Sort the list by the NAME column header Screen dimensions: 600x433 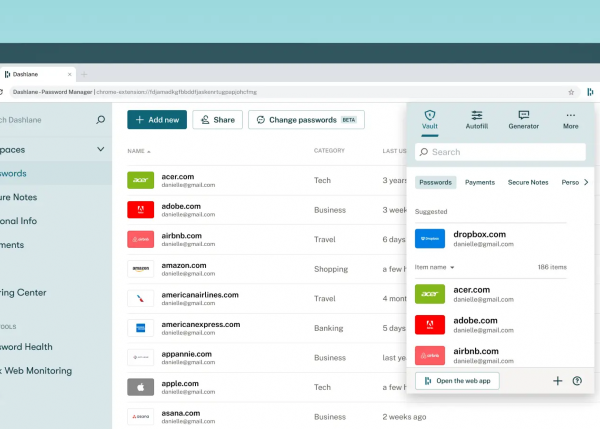click(139, 151)
